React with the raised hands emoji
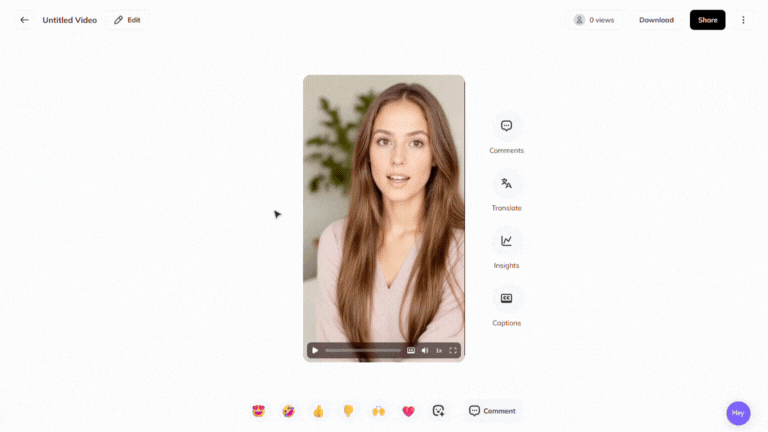Viewport: 768px width, 432px height. 379,411
